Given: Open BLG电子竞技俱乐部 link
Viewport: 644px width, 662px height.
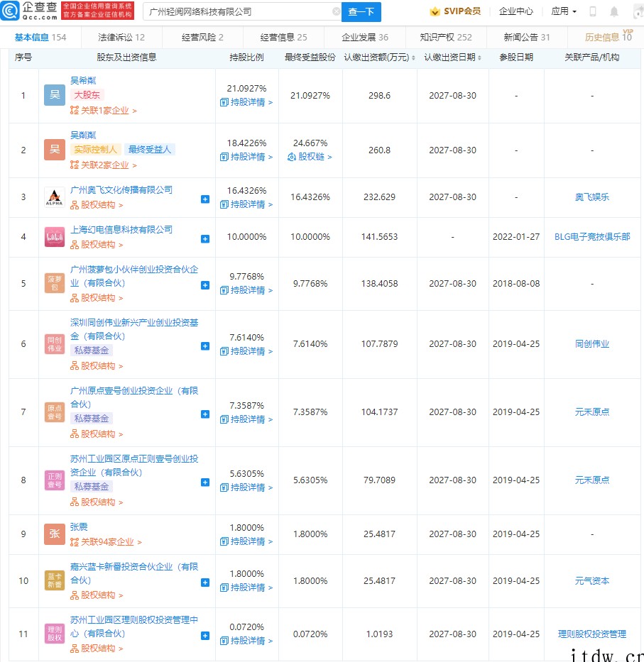Looking at the screenshot, I should pyautogui.click(x=592, y=237).
